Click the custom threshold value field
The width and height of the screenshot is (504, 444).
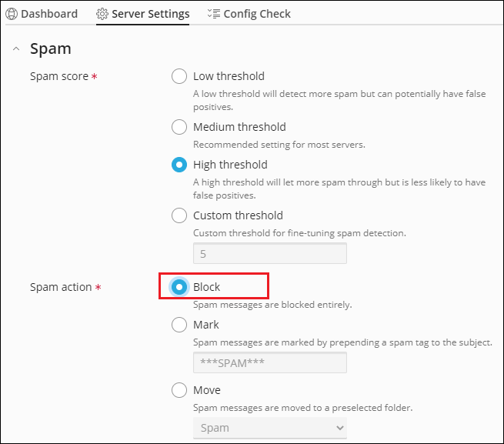[x=269, y=253]
